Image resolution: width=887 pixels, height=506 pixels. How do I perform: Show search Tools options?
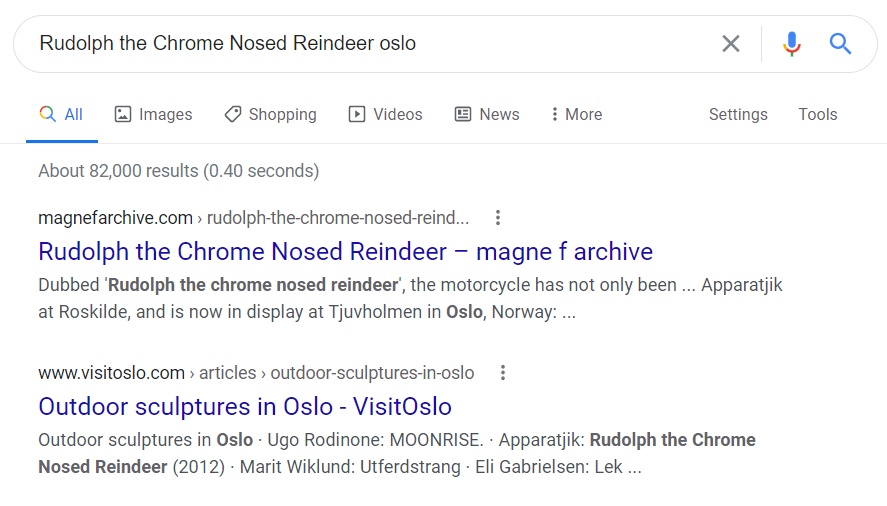coord(817,114)
